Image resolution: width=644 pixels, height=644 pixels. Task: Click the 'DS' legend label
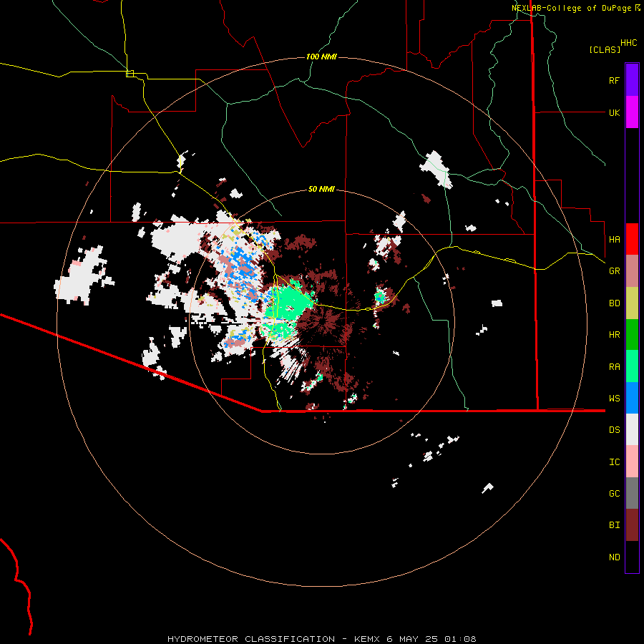[614, 430]
